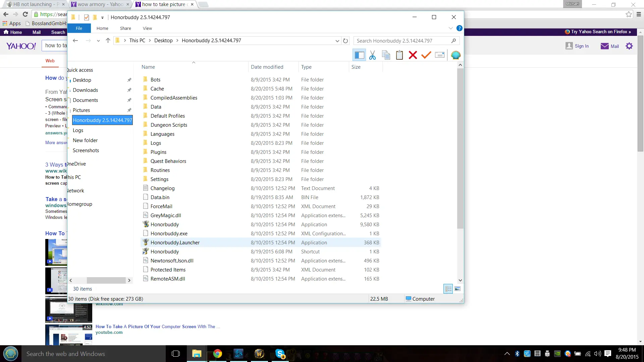Image resolution: width=644 pixels, height=362 pixels.
Task: Click New Folder icon in title bar
Action: (95, 17)
